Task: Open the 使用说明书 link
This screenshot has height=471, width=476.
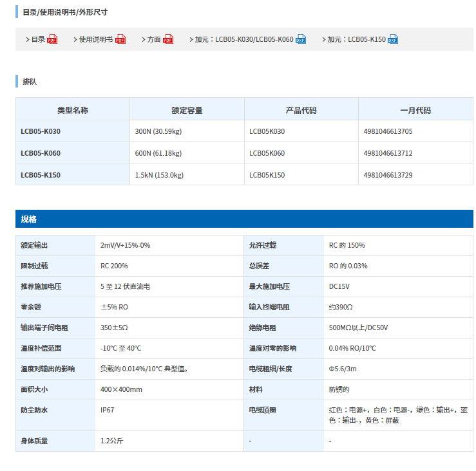Action: (x=96, y=39)
